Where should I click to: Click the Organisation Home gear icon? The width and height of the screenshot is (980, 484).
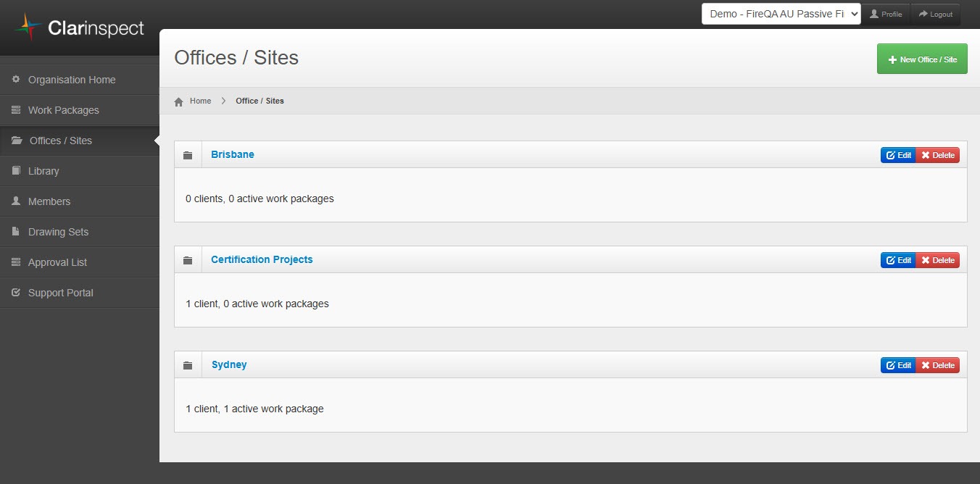[x=16, y=80]
